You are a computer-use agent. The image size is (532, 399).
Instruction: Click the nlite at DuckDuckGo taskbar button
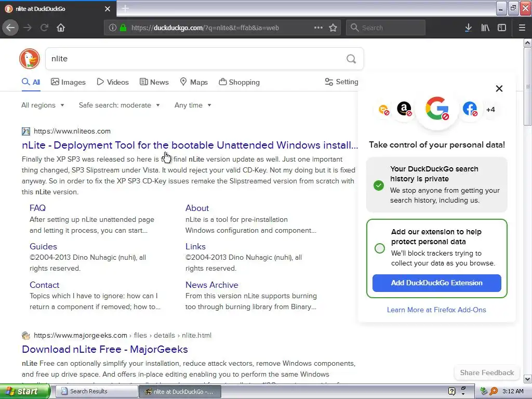click(x=180, y=392)
